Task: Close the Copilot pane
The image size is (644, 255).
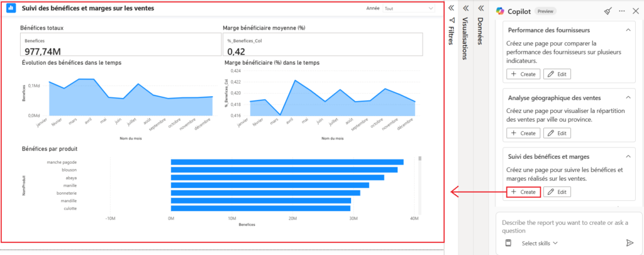Action: pos(635,11)
